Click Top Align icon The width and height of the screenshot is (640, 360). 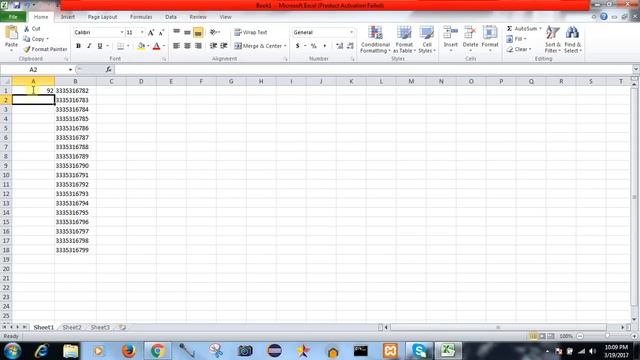(176, 32)
